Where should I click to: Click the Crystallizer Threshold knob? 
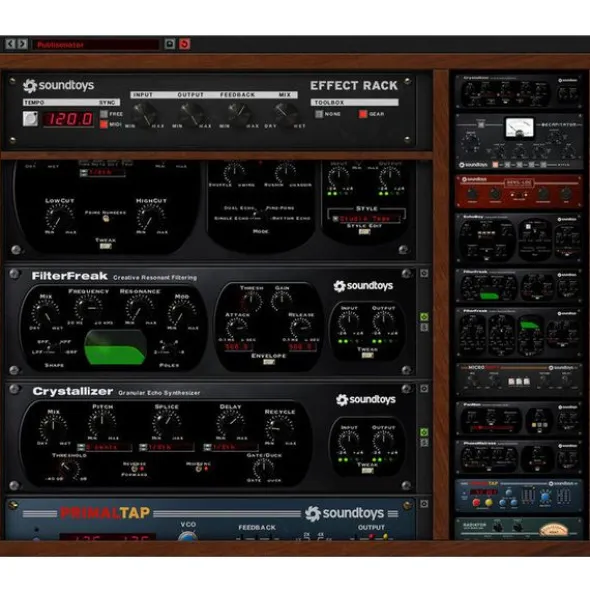pyautogui.click(x=69, y=469)
